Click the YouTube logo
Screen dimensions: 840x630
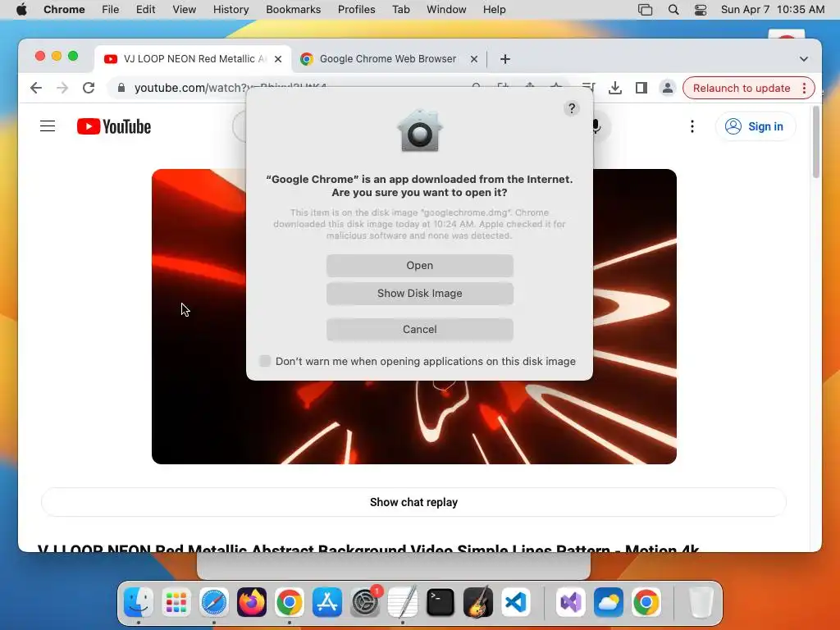click(113, 126)
